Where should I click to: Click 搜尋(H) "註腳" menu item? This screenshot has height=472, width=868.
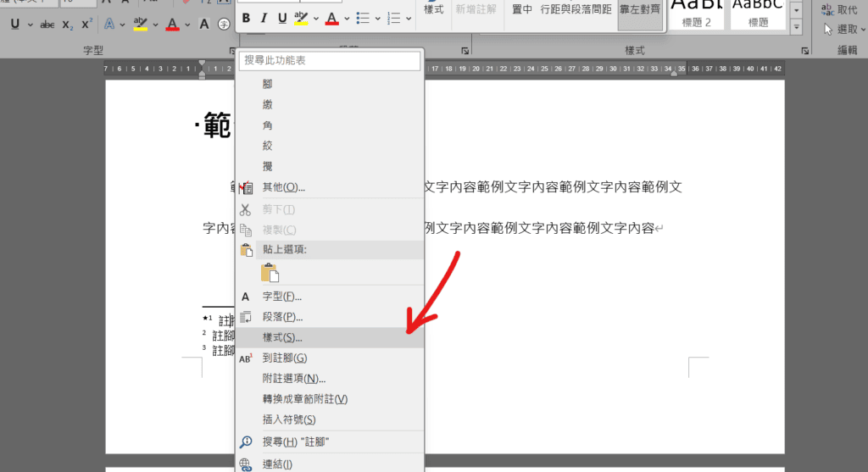[330, 441]
